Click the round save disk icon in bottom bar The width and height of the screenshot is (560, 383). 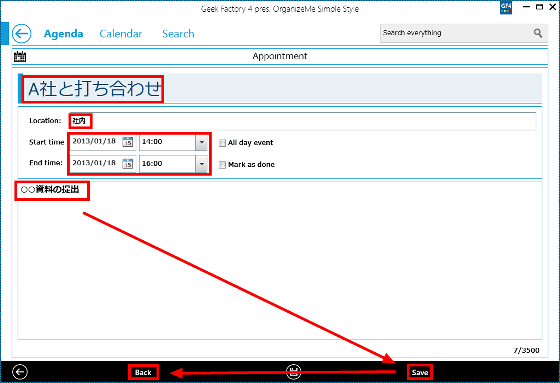click(x=294, y=372)
